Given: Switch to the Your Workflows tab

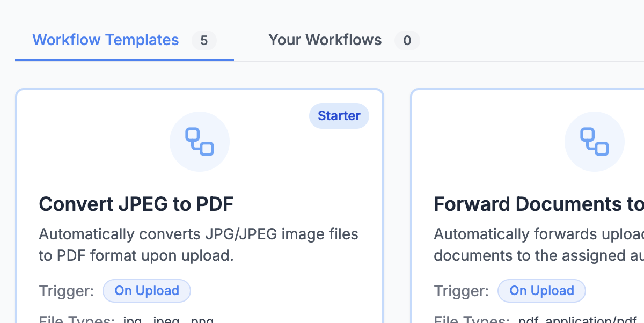Looking at the screenshot, I should [325, 40].
